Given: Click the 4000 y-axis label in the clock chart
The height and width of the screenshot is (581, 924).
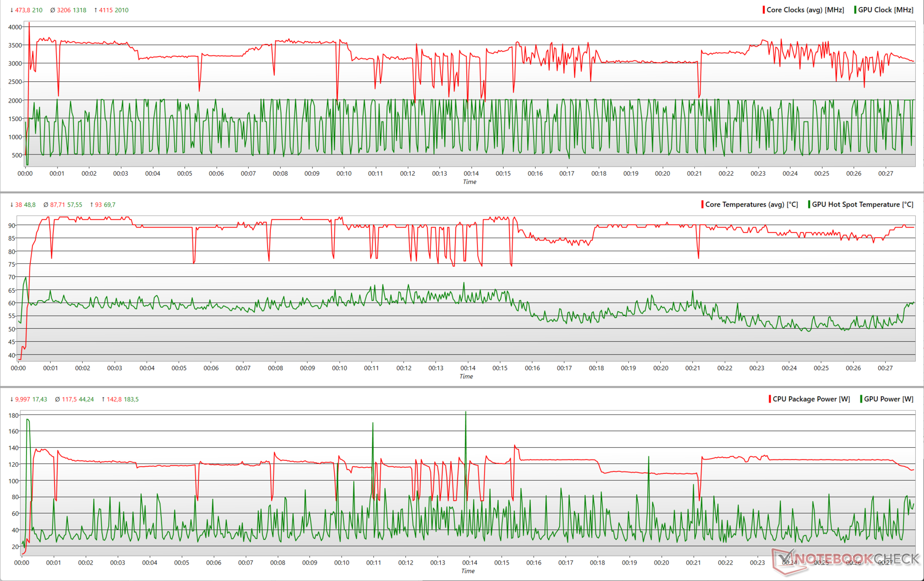Looking at the screenshot, I should [x=15, y=27].
